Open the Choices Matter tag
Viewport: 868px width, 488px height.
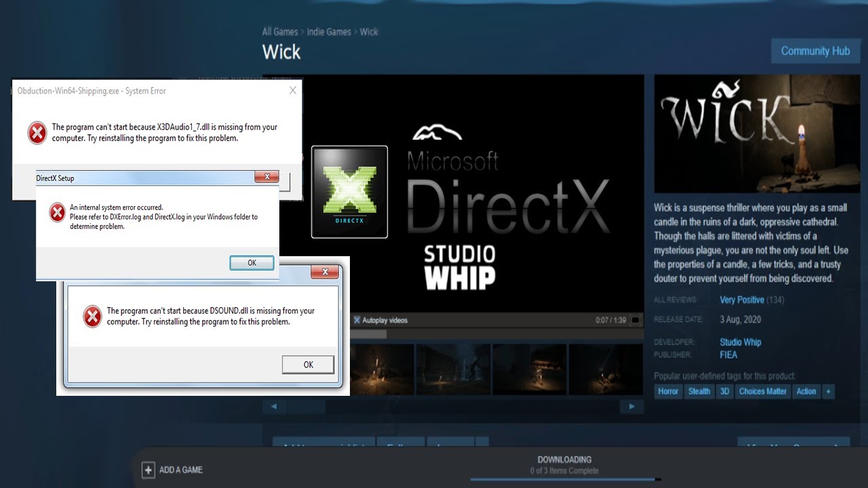click(763, 391)
